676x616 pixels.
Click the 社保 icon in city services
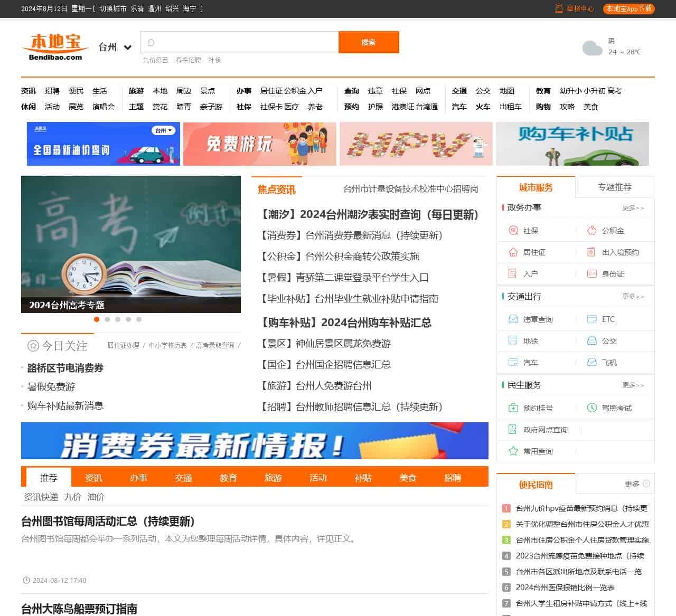(513, 231)
